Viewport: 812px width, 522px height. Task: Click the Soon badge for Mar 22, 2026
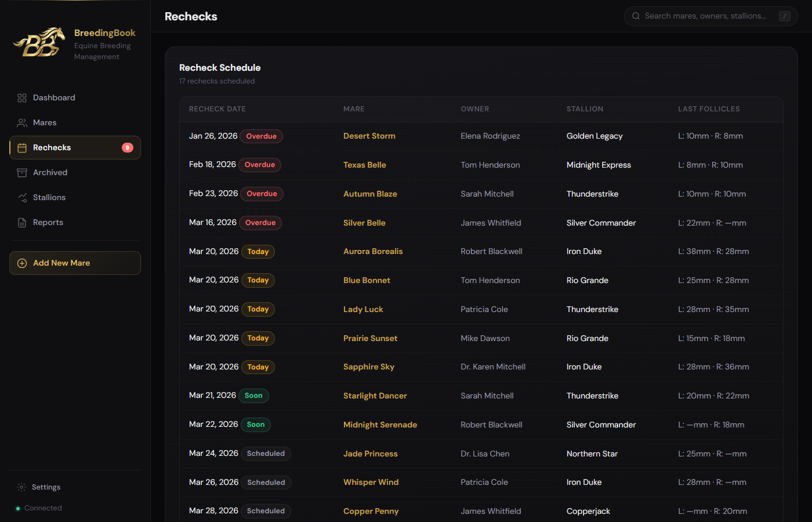coord(256,425)
